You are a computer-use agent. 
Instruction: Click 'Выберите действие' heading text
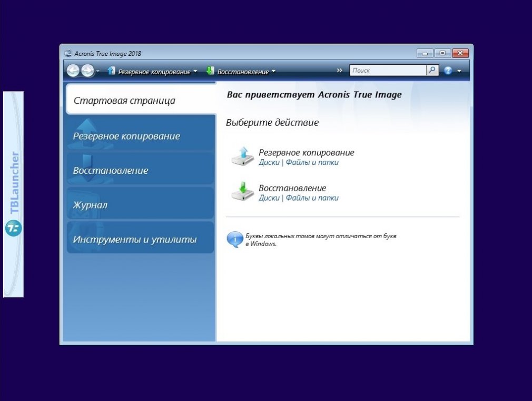coord(272,123)
